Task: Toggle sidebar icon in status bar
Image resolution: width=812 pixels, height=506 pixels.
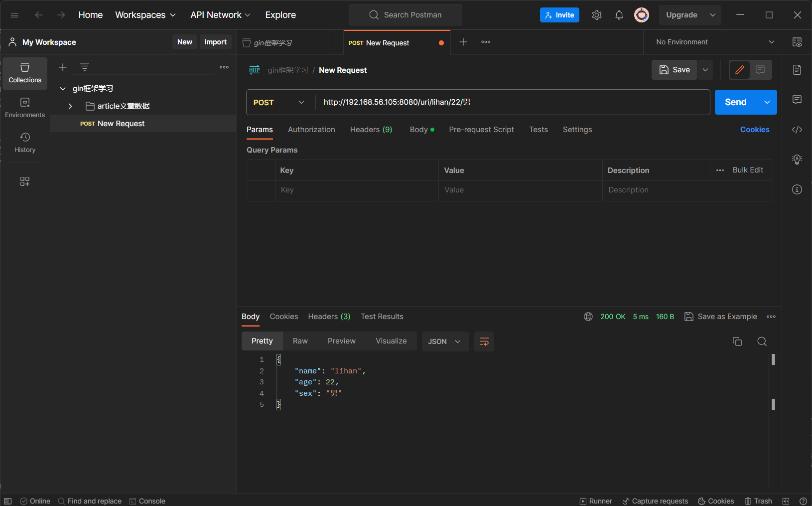Action: (x=8, y=501)
